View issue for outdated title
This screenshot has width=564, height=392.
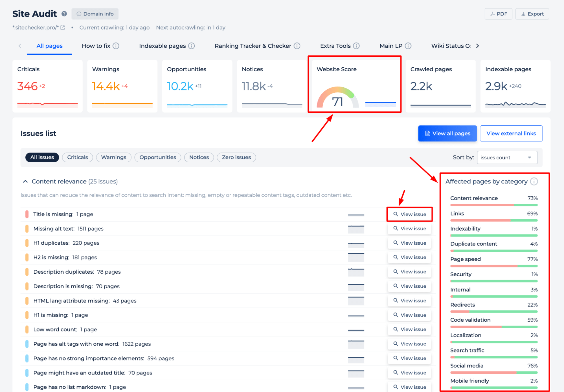pyautogui.click(x=409, y=373)
